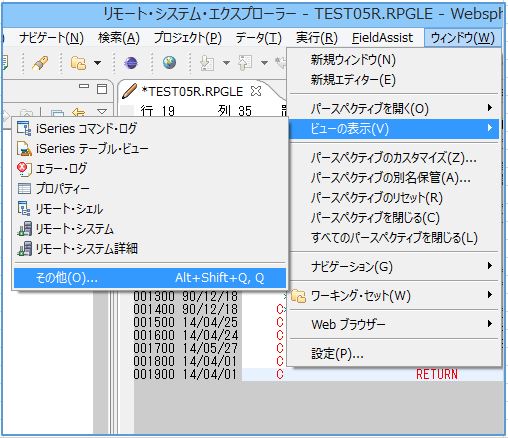This screenshot has width=508, height=438.
Task: Click the purple Eclipse sphere toolbar icon
Action: click(x=131, y=63)
